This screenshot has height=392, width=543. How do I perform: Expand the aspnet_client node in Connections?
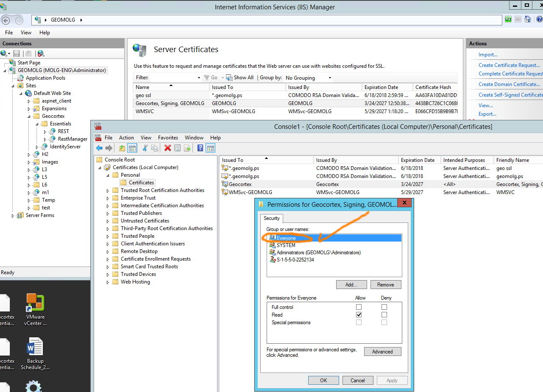(x=29, y=101)
